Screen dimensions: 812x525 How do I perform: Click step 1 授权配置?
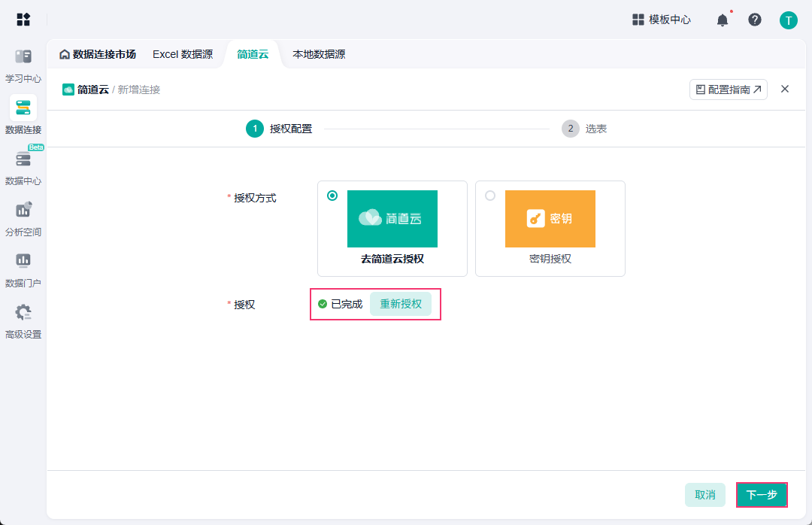[279, 129]
